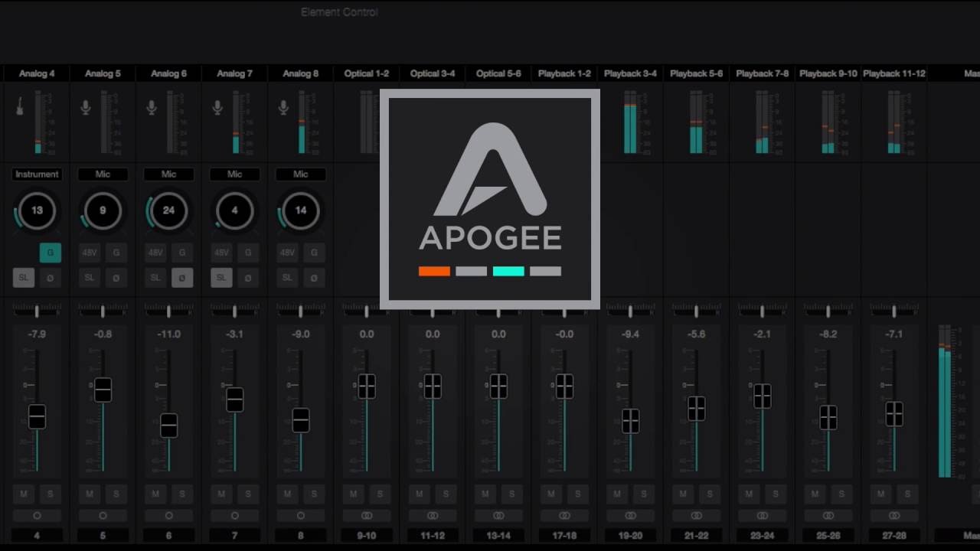
Task: Disable the green G toggle on Analog 4
Action: [x=50, y=253]
